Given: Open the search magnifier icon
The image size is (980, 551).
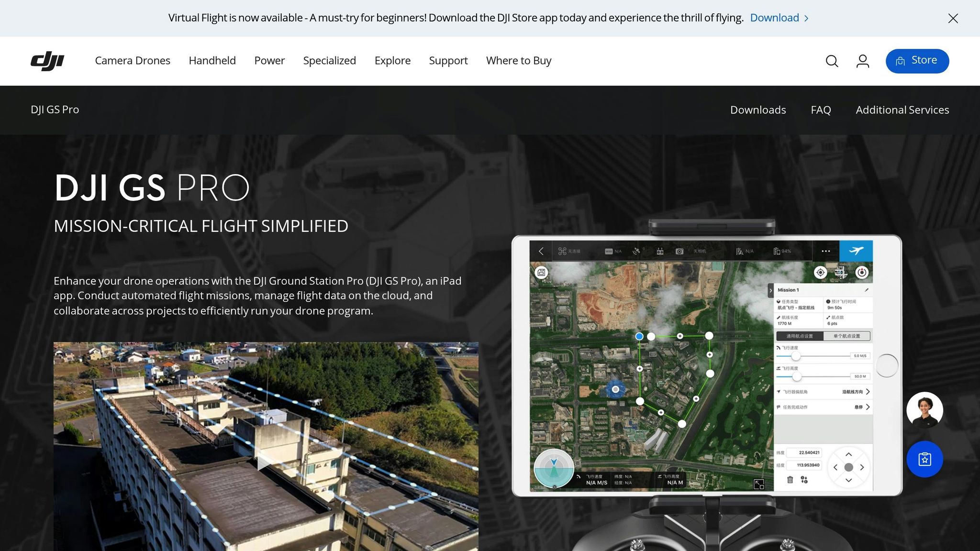Looking at the screenshot, I should 832,61.
